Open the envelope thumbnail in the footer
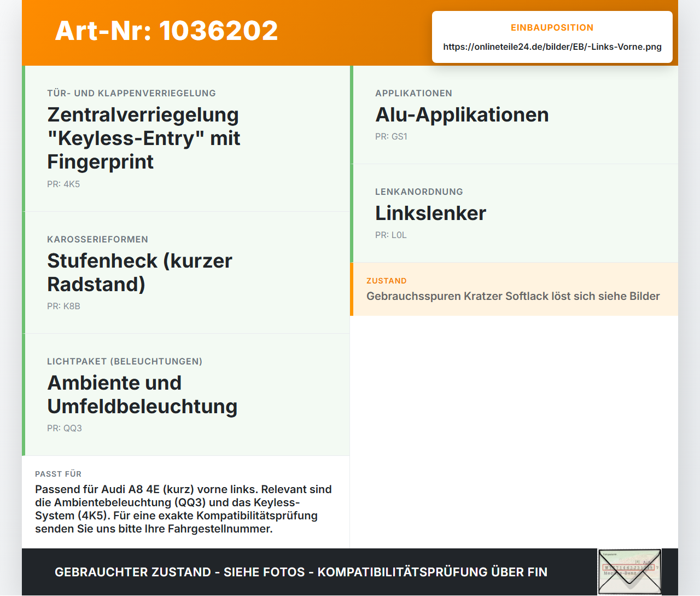 629,571
